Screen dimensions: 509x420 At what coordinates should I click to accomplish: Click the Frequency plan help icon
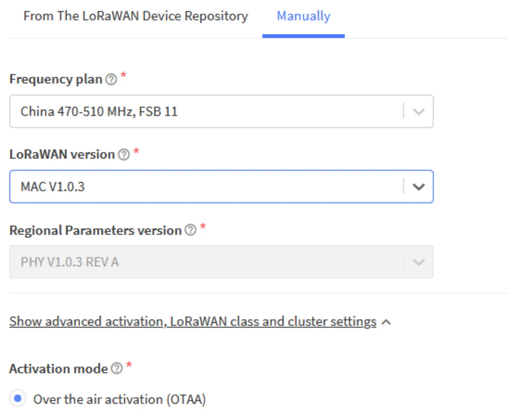point(111,79)
